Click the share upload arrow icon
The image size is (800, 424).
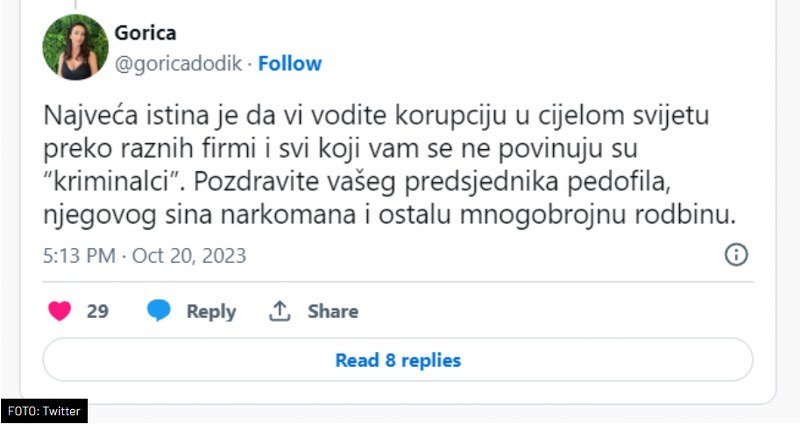(x=280, y=311)
